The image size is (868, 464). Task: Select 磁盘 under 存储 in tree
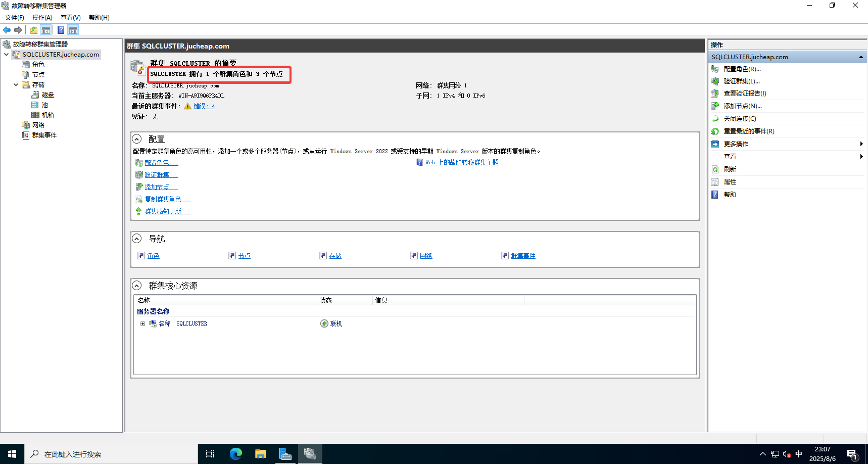click(47, 95)
